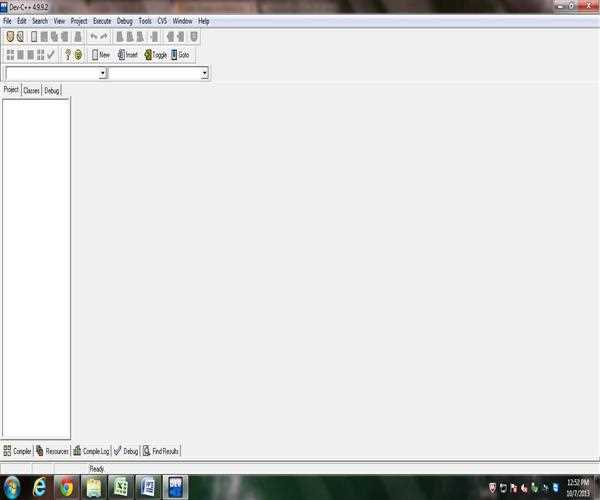Open Microsoft Word from the taskbar
Viewport: 600px width, 500px height.
pyautogui.click(x=146, y=487)
